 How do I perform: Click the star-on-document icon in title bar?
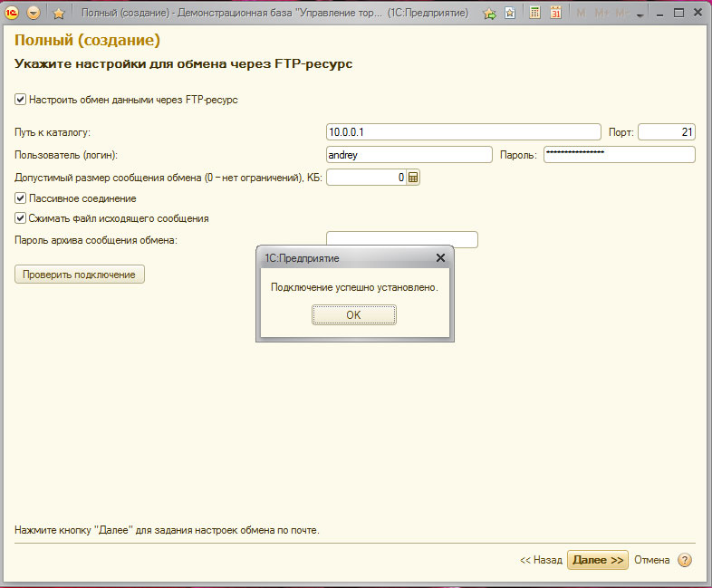click(510, 14)
